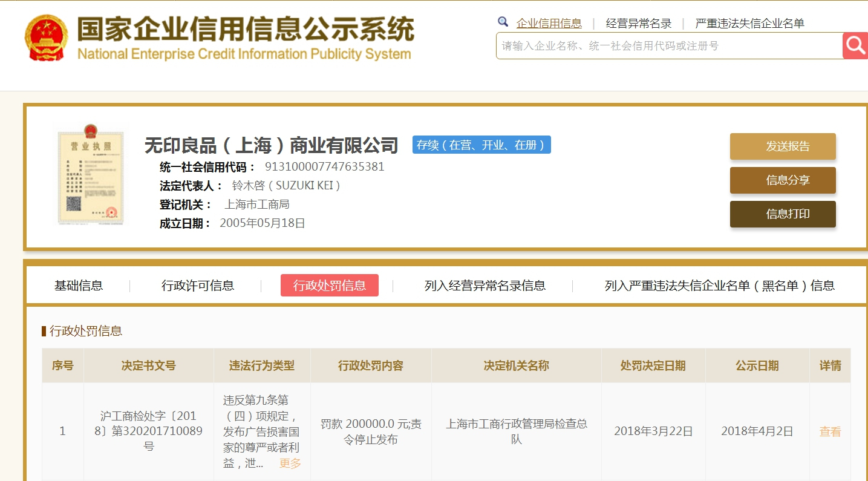Click the company name 无印良品（上海）商业有限公司

pyautogui.click(x=272, y=145)
